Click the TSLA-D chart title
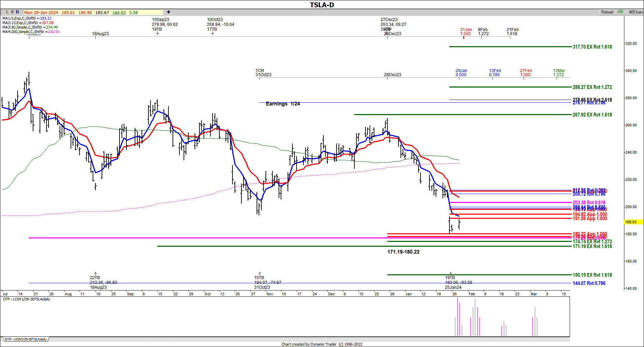Viewport: 644px width, 347px height. 322,5
